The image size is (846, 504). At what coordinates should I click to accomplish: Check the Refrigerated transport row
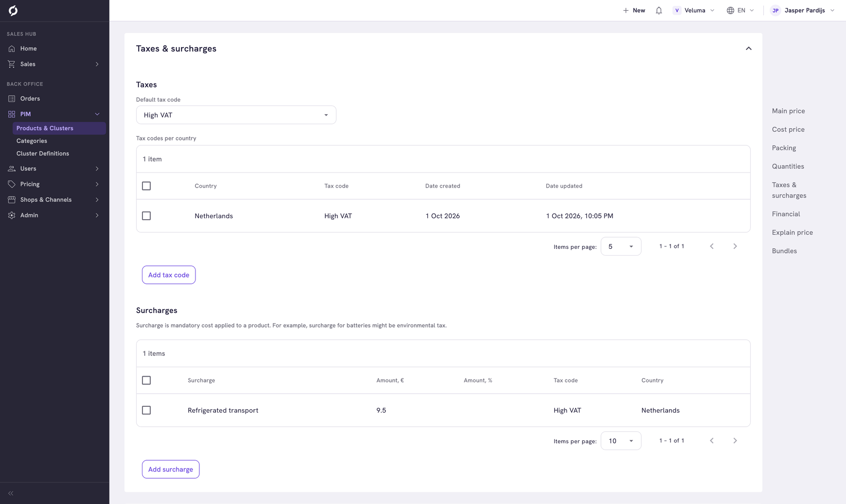(x=146, y=410)
